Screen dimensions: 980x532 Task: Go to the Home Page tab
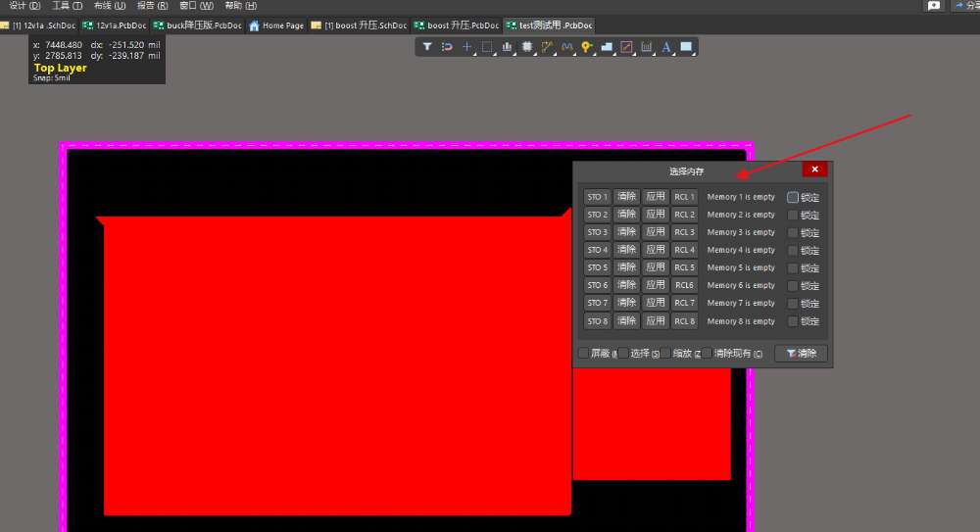pos(276,25)
